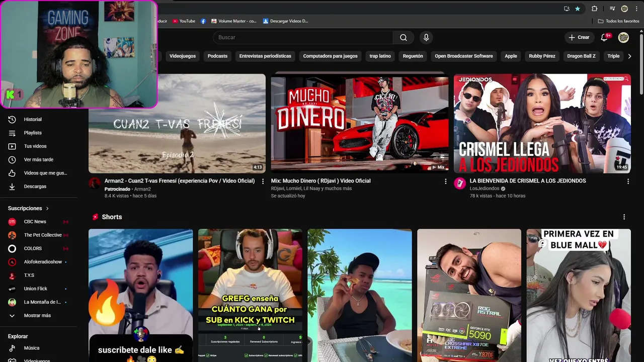
Task: Open the notifications bell
Action: [x=605, y=37]
